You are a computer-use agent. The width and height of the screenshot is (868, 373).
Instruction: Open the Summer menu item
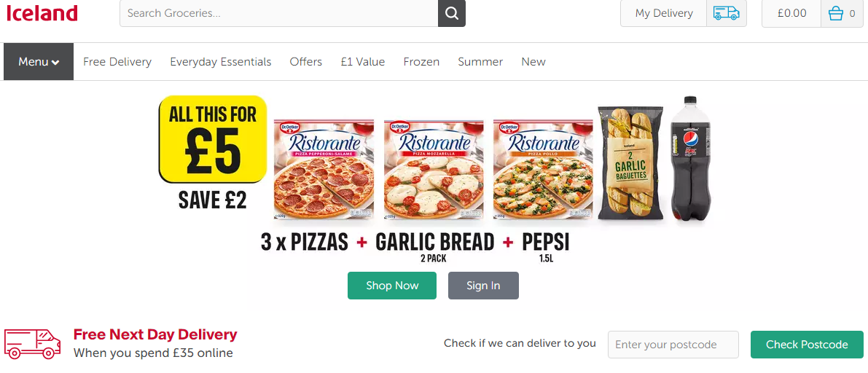point(480,62)
